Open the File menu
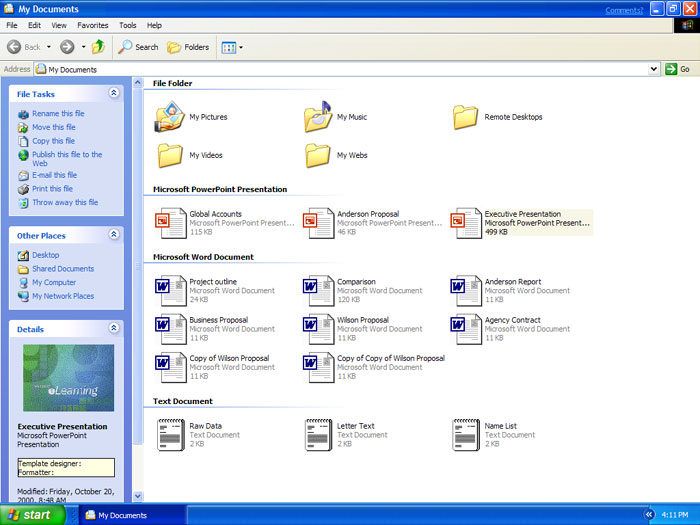This screenshot has height=525, width=700. coord(12,25)
